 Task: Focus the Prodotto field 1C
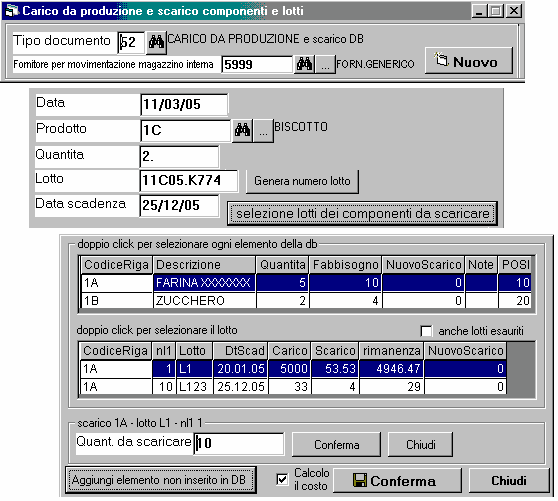click(185, 130)
